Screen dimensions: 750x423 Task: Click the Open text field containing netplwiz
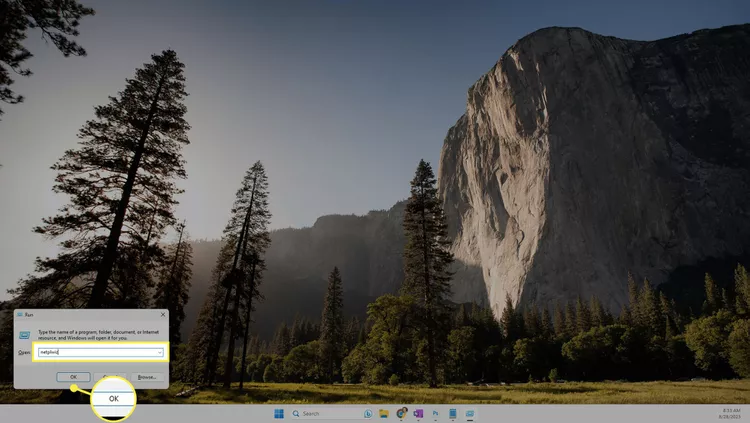tap(100, 352)
